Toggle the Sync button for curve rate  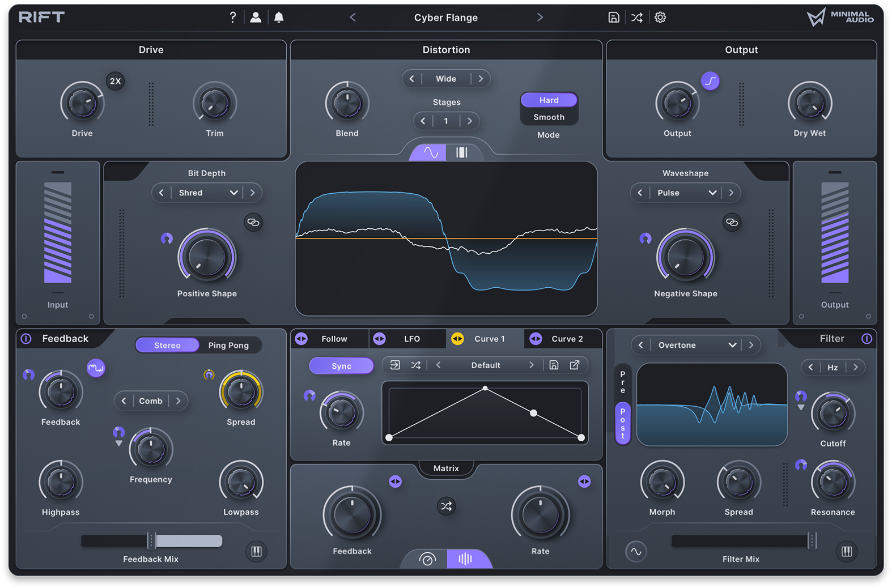(x=341, y=366)
